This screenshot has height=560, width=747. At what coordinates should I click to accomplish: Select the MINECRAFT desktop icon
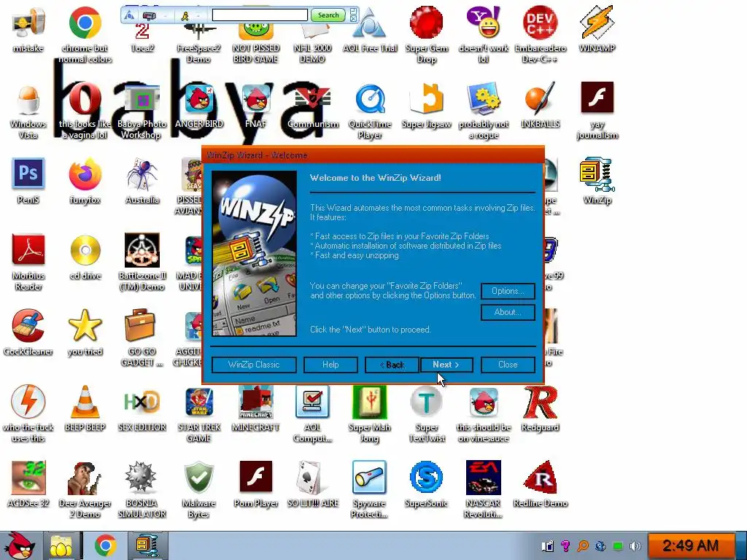click(256, 408)
